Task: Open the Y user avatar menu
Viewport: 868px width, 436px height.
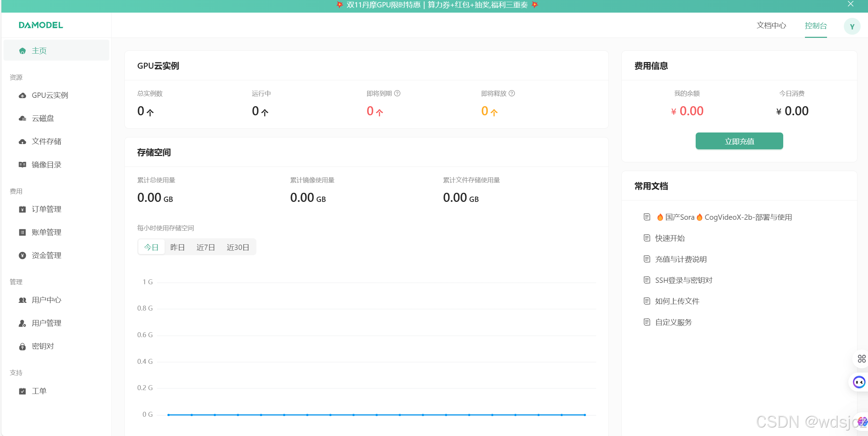Action: click(852, 27)
